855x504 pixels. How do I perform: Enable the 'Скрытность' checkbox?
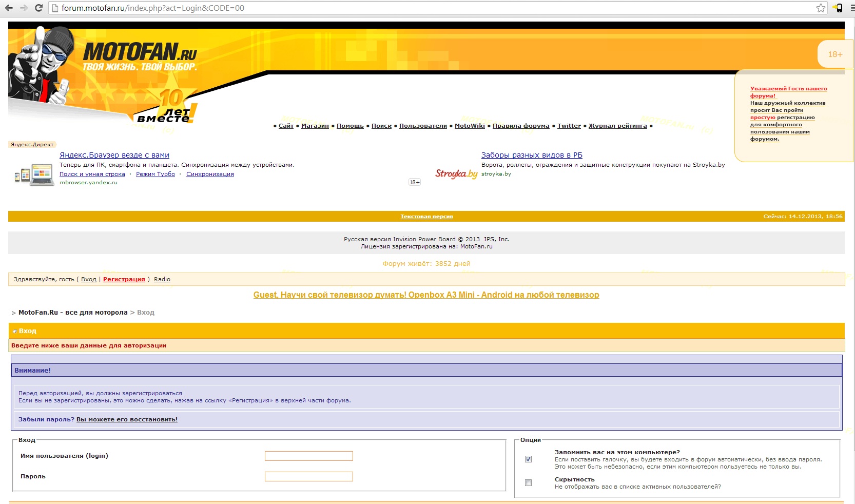528,482
